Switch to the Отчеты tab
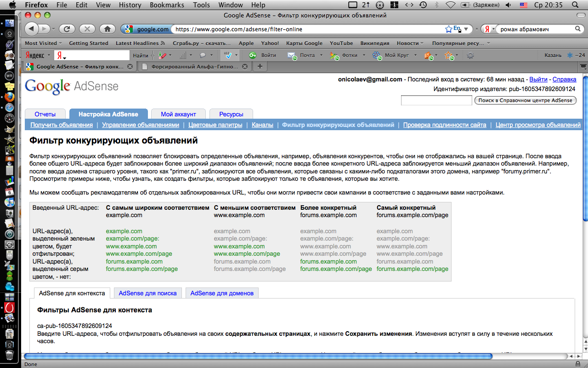Viewport: 588px width, 368px height. coord(45,114)
